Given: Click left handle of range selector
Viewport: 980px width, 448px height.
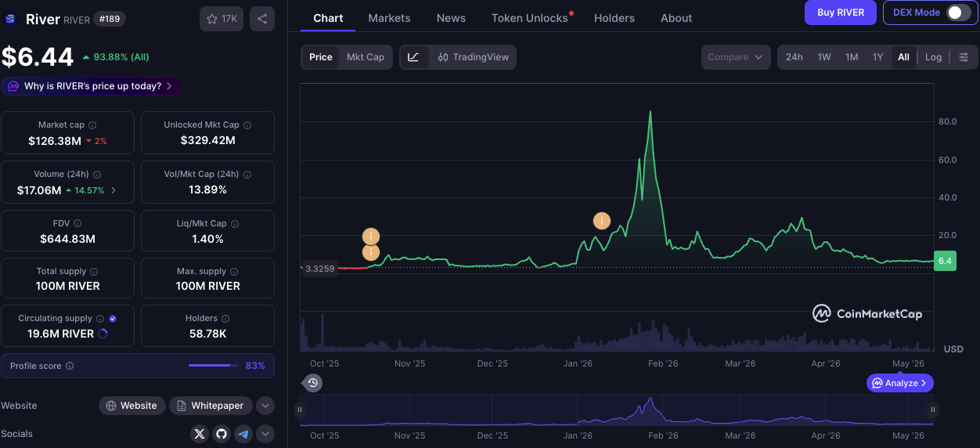Looking at the screenshot, I should pos(300,410).
